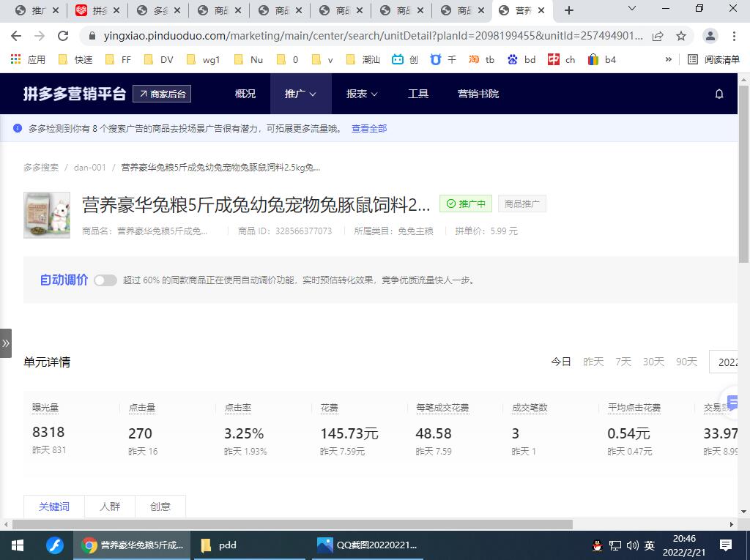Image resolution: width=750 pixels, height=560 pixels.
Task: Switch to the 创意 tab
Action: 160,507
